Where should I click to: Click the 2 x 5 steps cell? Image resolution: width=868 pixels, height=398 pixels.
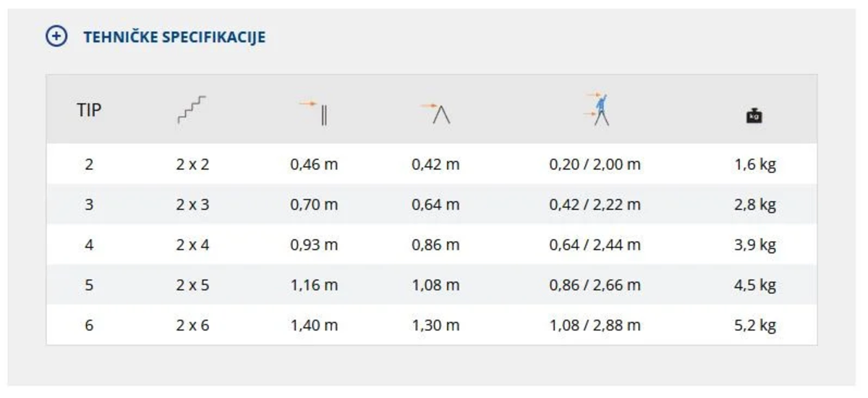192,285
